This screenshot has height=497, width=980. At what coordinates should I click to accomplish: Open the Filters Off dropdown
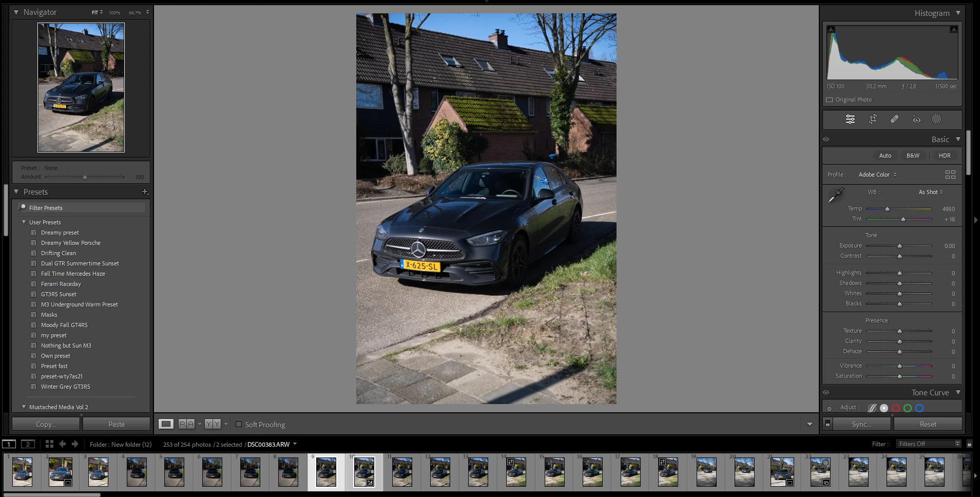click(x=929, y=444)
